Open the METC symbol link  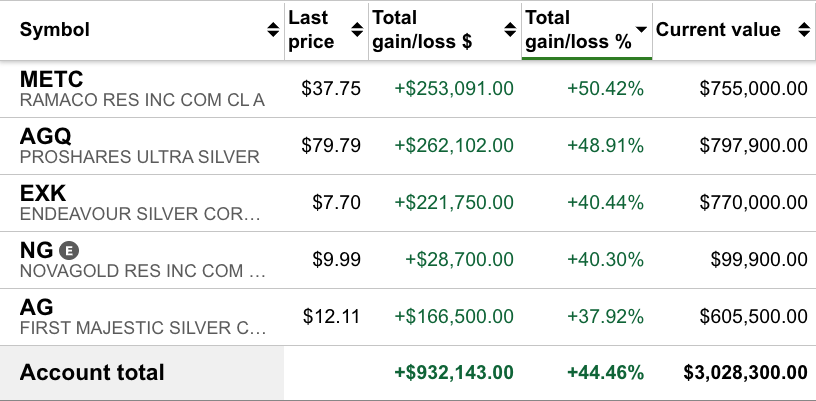pos(51,79)
